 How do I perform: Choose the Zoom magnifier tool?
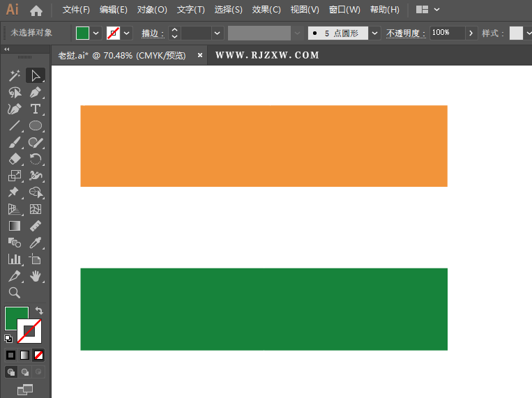[14, 293]
